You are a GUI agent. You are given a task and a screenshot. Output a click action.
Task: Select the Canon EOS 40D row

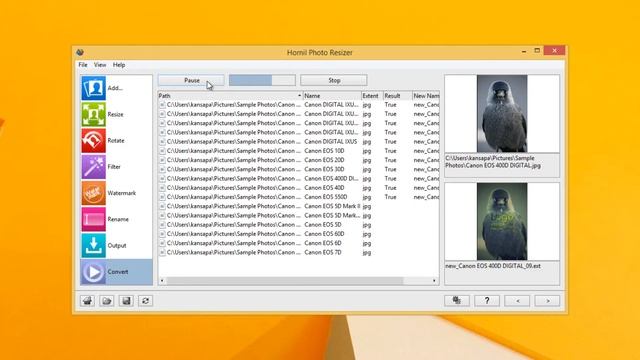pyautogui.click(x=299, y=188)
